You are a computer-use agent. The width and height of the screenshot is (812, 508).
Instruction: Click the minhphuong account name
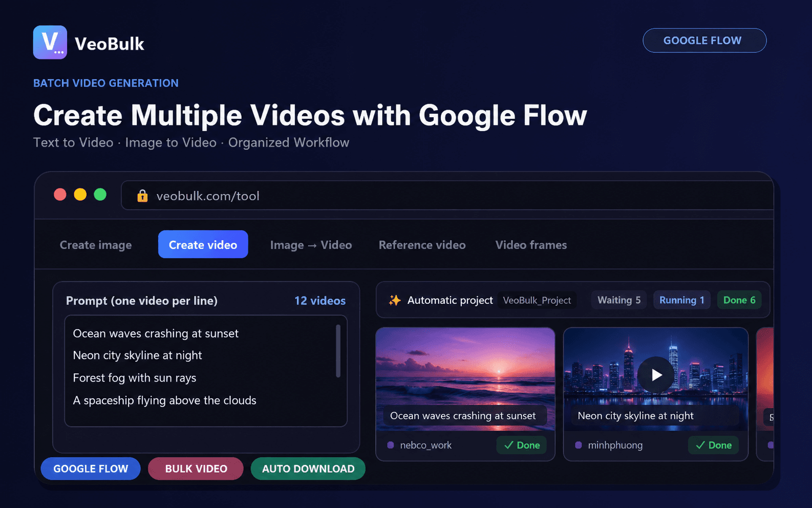[615, 445]
